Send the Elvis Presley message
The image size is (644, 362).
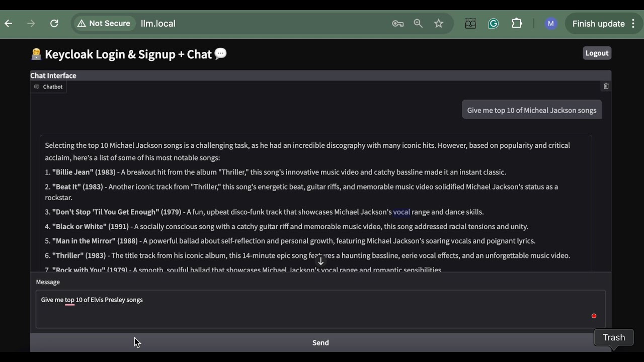[x=320, y=342]
